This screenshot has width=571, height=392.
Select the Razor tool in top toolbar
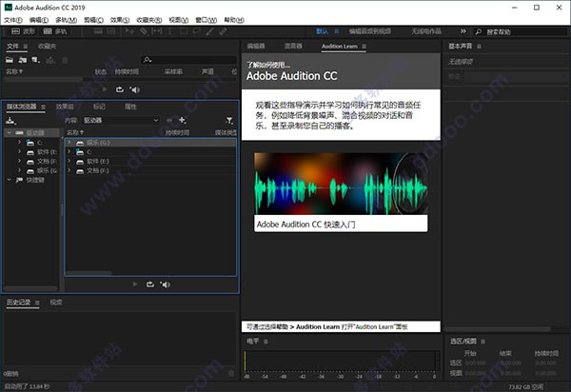pyautogui.click(x=144, y=31)
